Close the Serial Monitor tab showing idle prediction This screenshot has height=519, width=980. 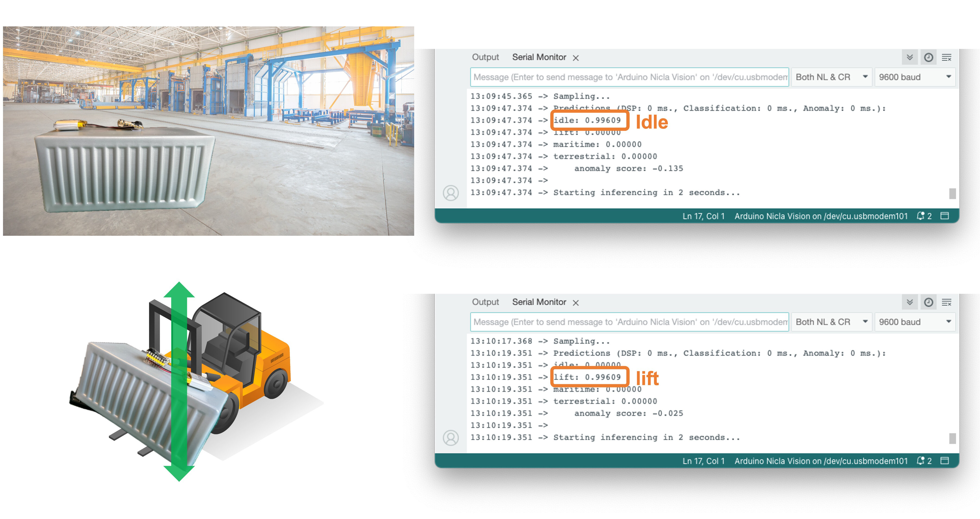click(x=576, y=58)
